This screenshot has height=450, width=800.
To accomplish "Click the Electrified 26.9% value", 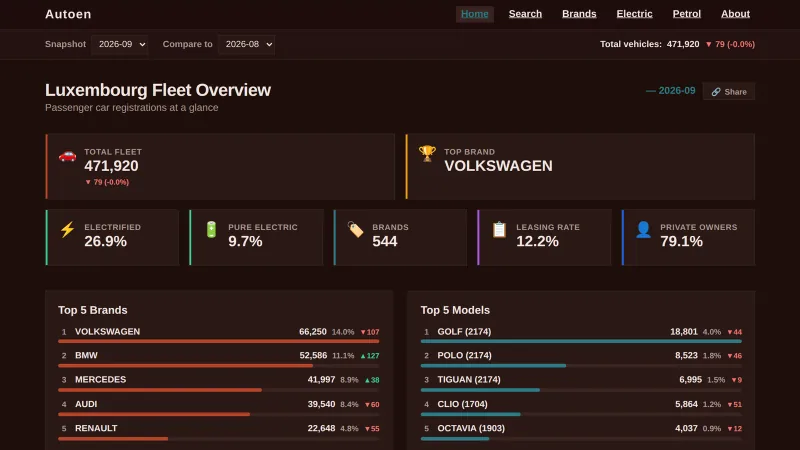I will [106, 241].
